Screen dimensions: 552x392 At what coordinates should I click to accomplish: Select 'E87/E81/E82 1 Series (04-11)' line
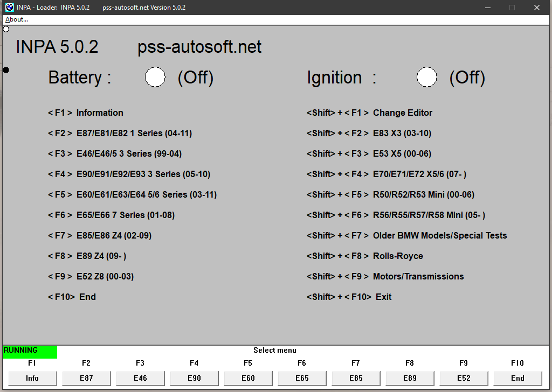click(x=120, y=133)
